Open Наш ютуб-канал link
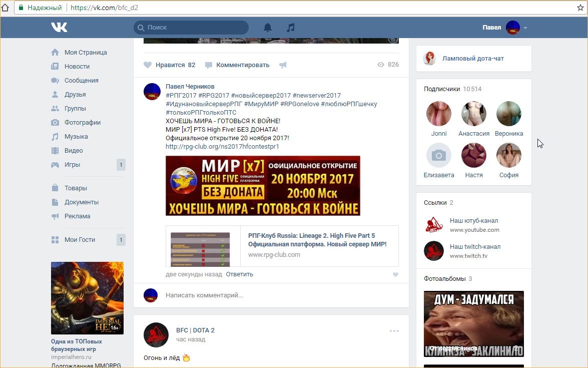588x368 pixels. click(x=474, y=221)
